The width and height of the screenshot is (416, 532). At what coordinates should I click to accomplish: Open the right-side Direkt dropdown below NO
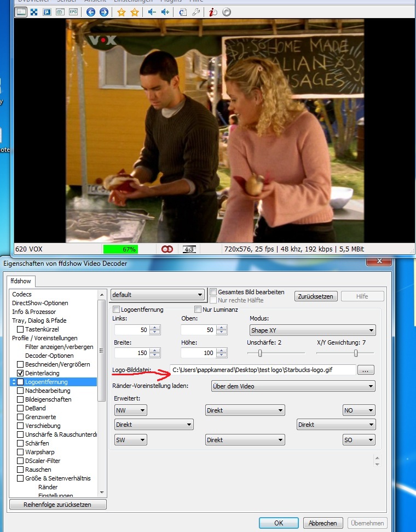coord(336,425)
